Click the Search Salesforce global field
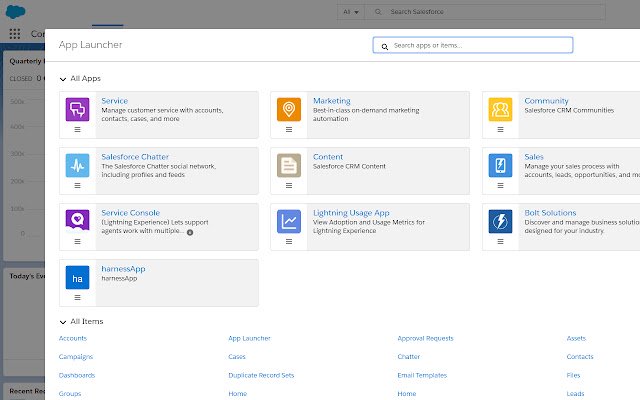640x400 pixels. pos(484,12)
